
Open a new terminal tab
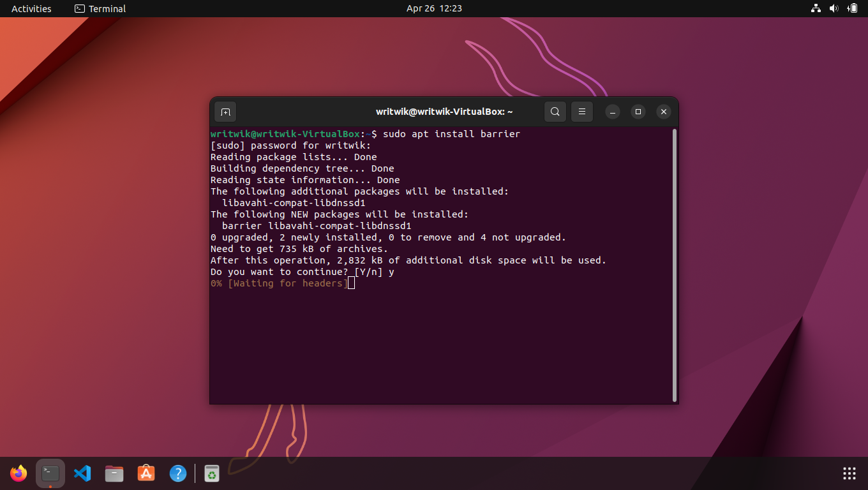point(225,111)
